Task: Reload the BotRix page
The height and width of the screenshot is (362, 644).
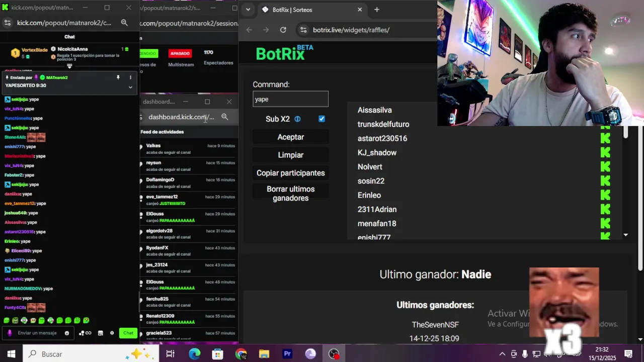Action: (x=283, y=30)
